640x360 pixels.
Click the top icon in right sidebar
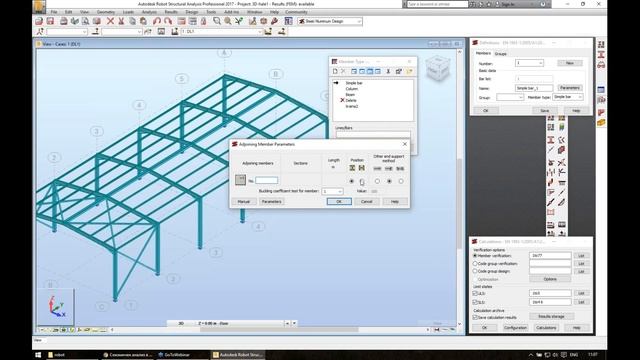coord(601,44)
